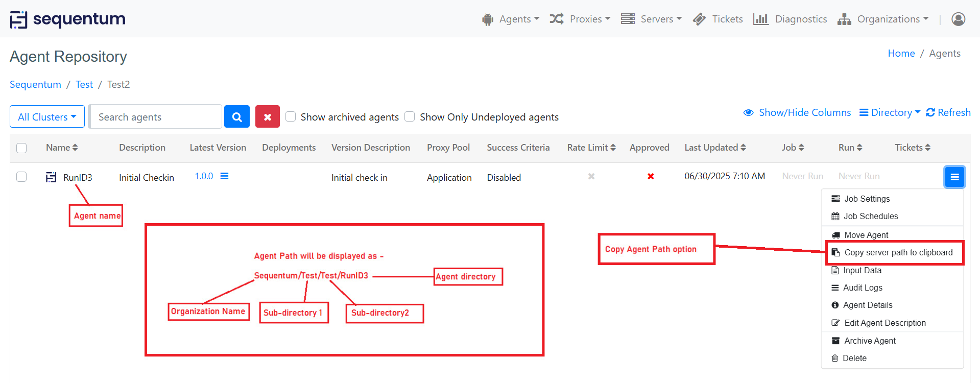Image resolution: width=980 pixels, height=383 pixels.
Task: Open the Show/Hide Columns option
Action: pyautogui.click(x=797, y=112)
